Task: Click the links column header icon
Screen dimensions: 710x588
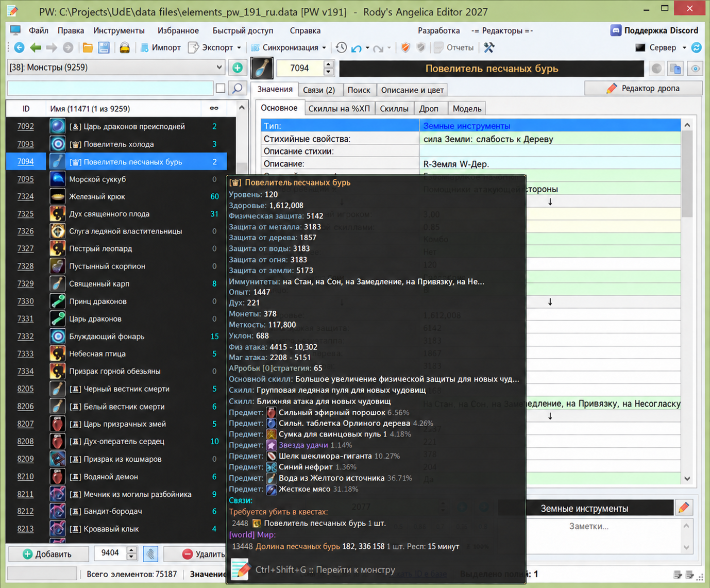Action: (x=214, y=108)
